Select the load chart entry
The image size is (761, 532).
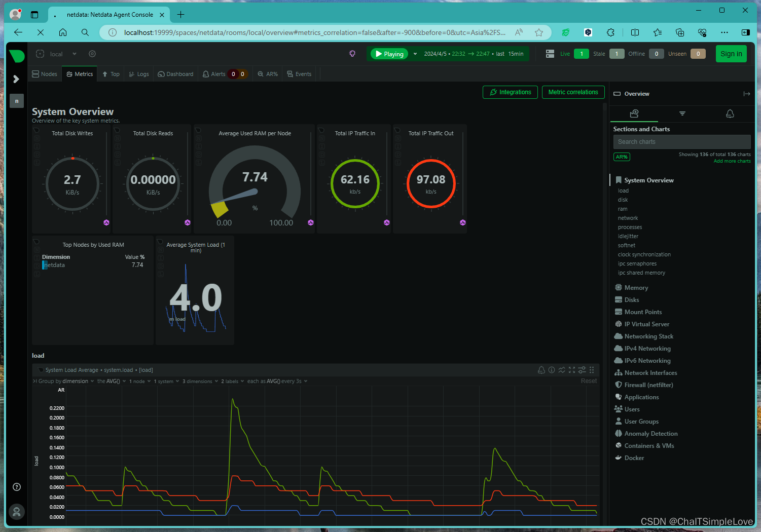(x=623, y=191)
